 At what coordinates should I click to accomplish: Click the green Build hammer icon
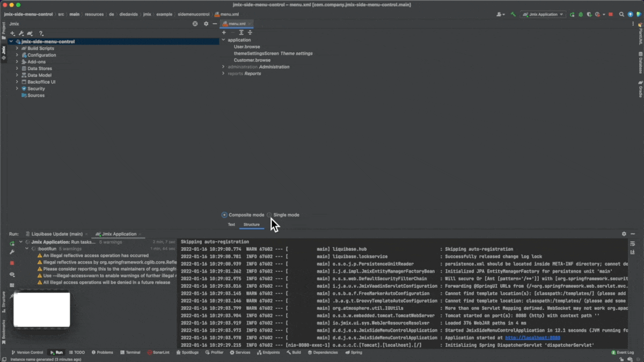(x=513, y=15)
